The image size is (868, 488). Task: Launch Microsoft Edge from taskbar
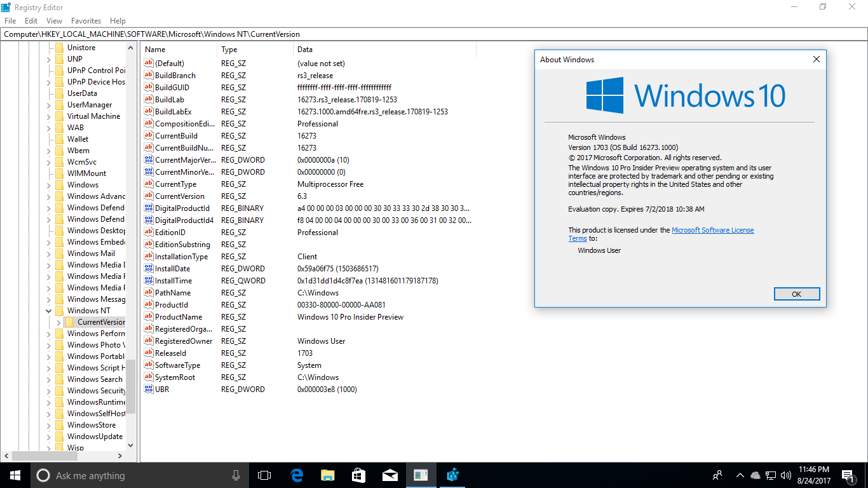click(x=297, y=475)
